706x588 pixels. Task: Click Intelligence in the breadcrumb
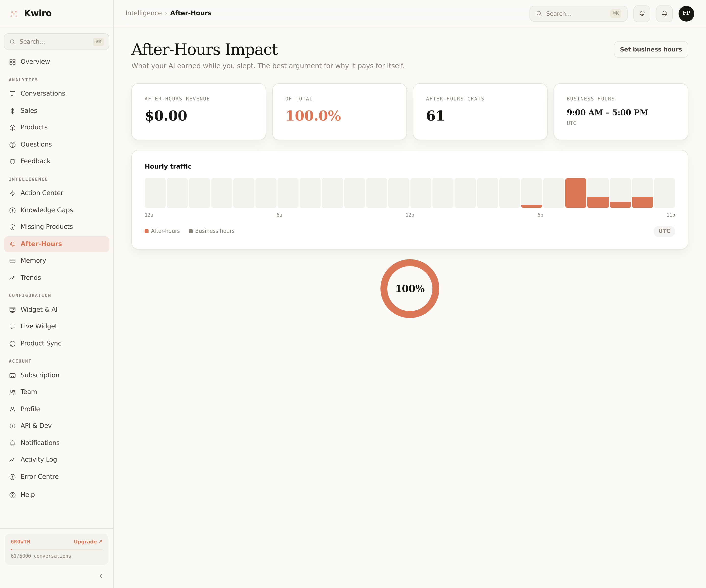pyautogui.click(x=144, y=13)
